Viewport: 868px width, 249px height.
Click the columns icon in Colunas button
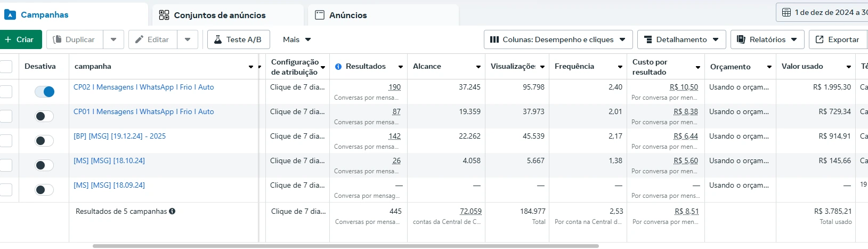(x=494, y=39)
